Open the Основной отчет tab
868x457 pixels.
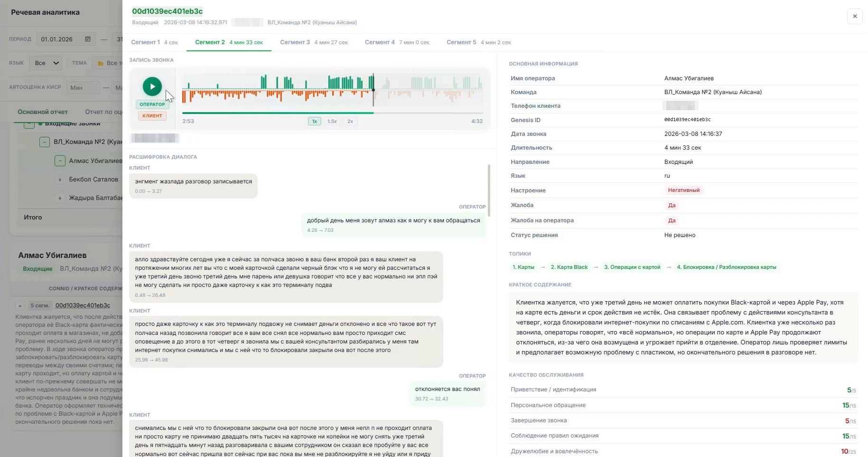pyautogui.click(x=43, y=112)
